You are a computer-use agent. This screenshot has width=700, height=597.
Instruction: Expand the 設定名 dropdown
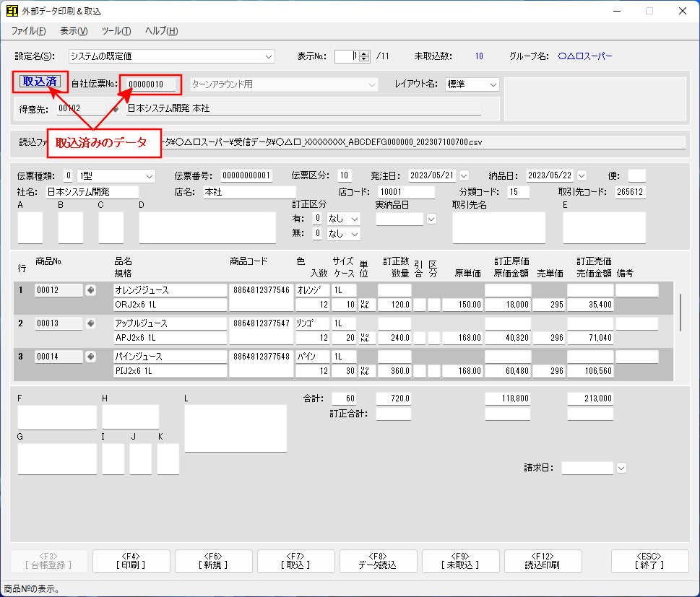269,56
